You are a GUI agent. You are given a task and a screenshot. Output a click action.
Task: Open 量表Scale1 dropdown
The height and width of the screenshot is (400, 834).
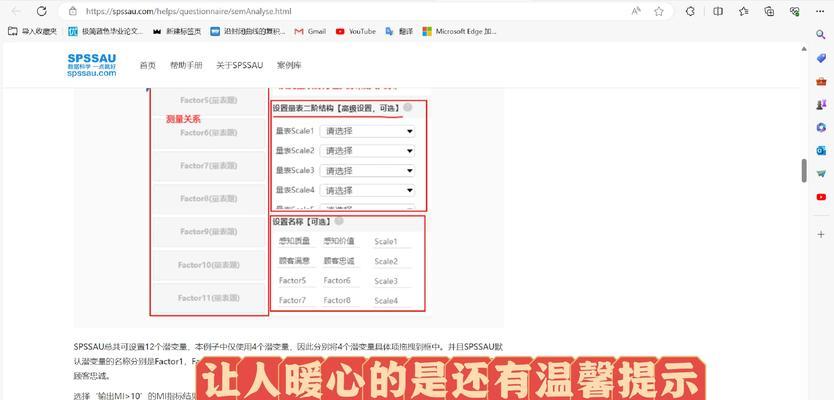367,131
